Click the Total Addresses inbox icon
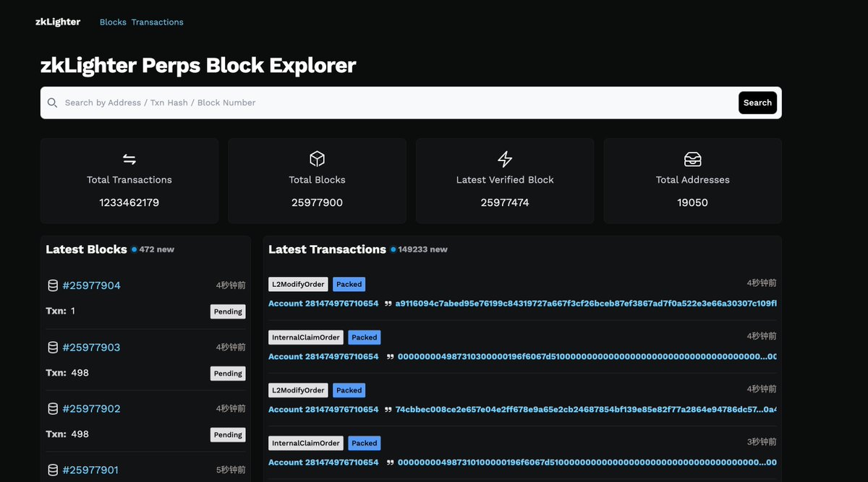868x482 pixels. (692, 159)
